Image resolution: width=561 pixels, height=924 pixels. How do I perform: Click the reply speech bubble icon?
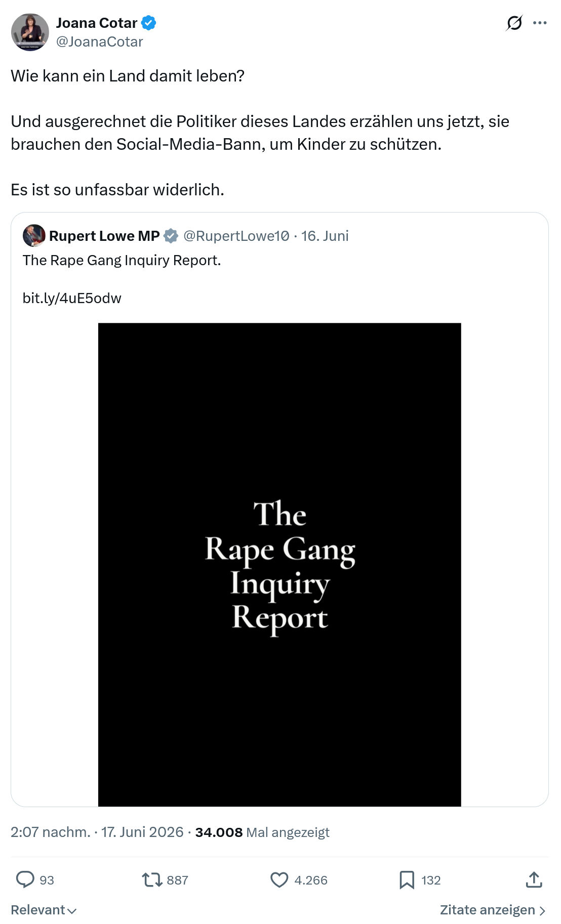pyautogui.click(x=25, y=879)
